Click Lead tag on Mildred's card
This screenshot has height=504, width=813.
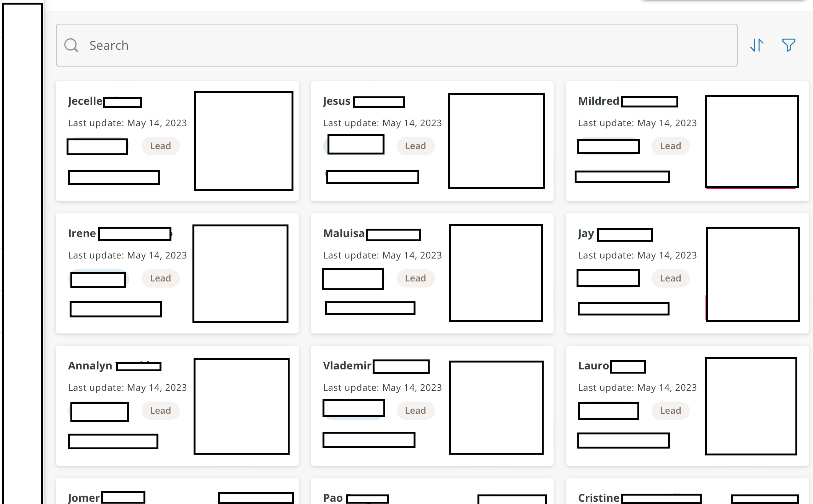point(670,146)
